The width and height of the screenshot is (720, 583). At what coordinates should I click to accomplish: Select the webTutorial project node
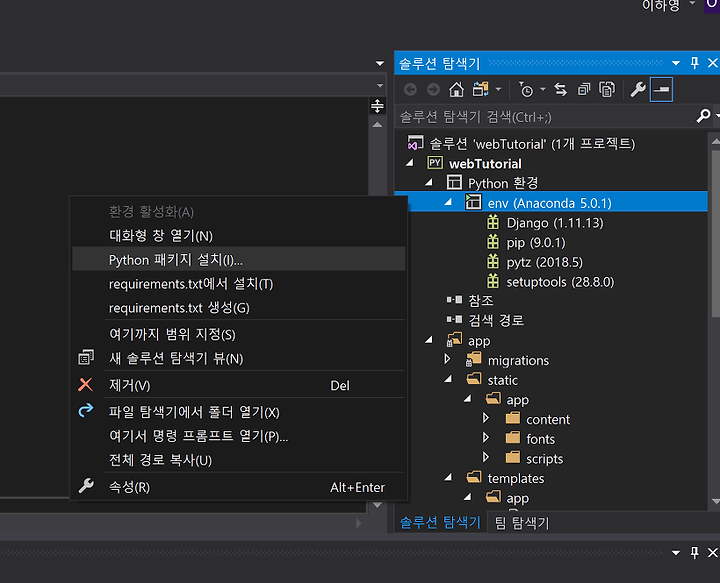pyautogui.click(x=485, y=164)
